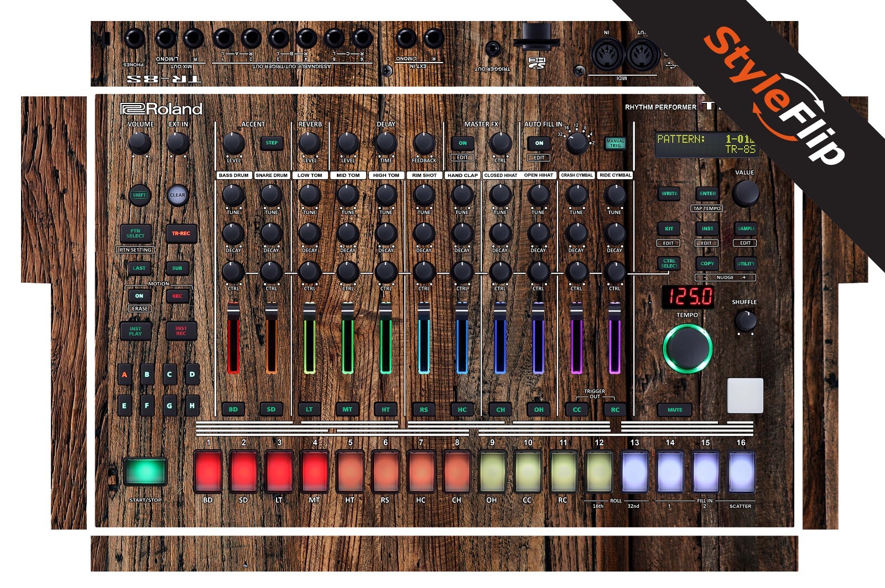Tap step pad 13 labeled 32nd roll

(x=634, y=472)
